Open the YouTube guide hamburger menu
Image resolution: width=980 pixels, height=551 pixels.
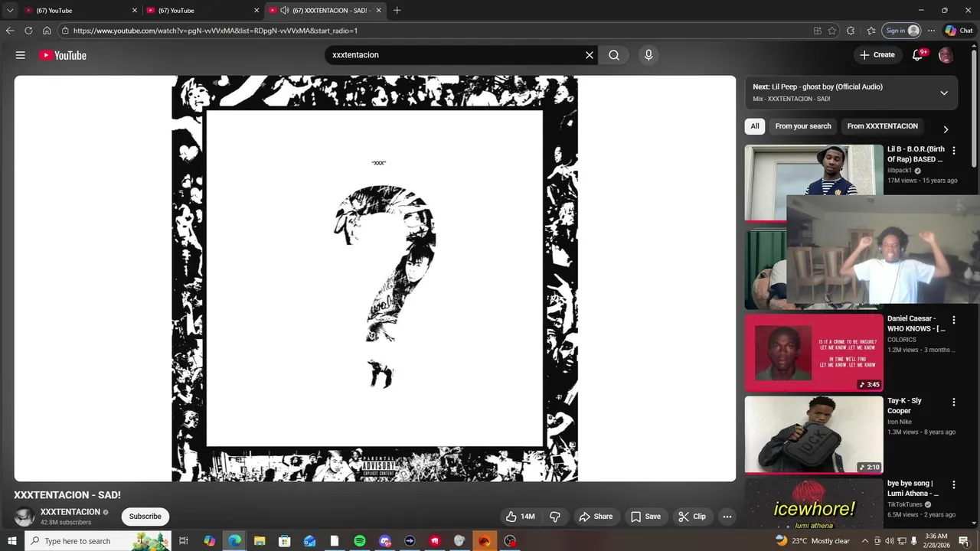[21, 55]
